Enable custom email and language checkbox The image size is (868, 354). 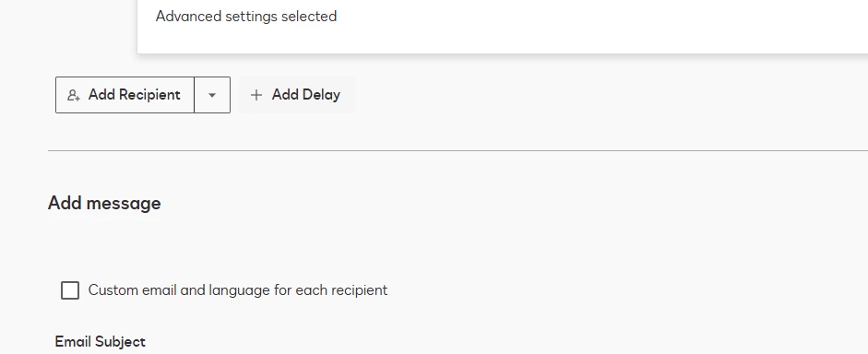pyautogui.click(x=70, y=289)
